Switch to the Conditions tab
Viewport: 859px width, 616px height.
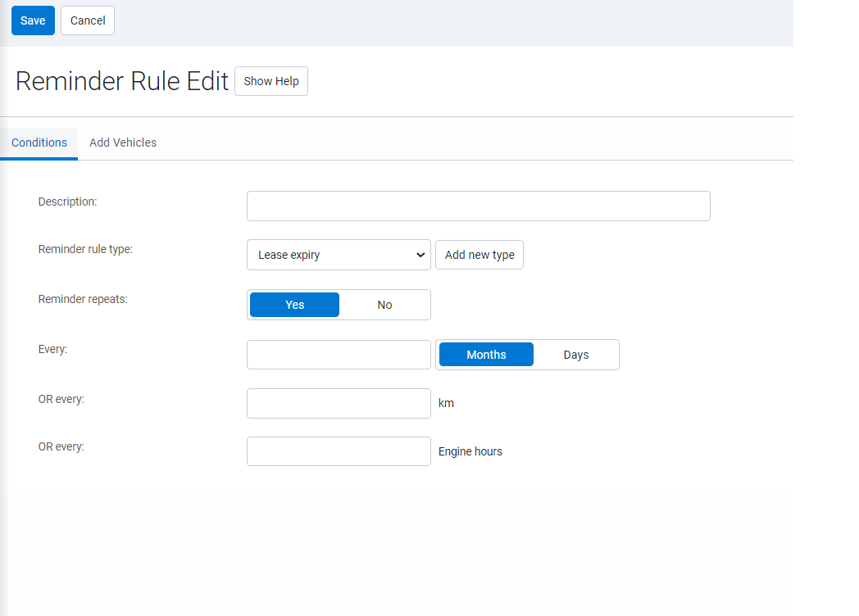[39, 143]
